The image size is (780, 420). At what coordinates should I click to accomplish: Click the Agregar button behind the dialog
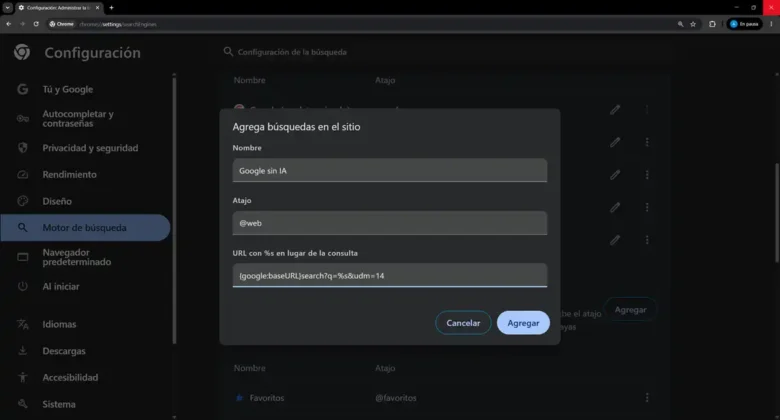pos(630,310)
